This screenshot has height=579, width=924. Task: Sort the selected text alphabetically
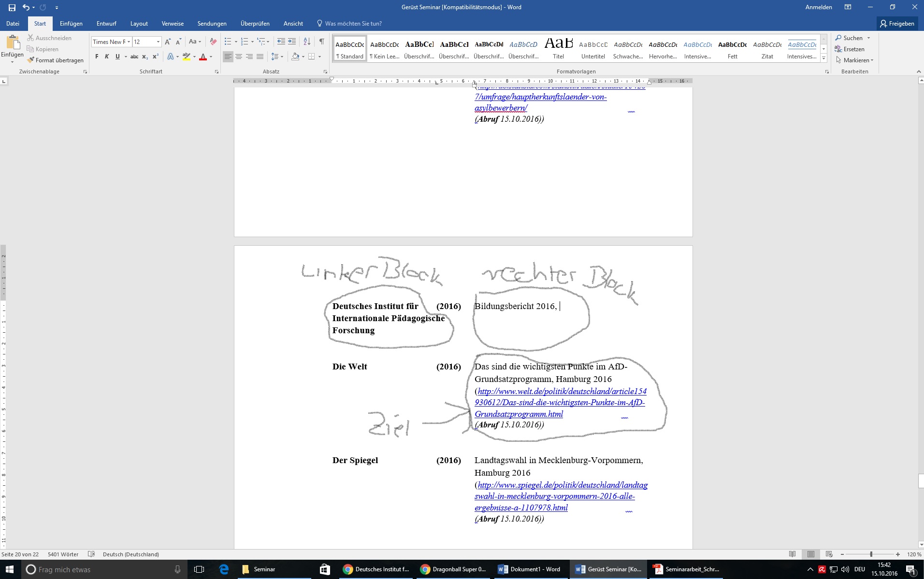click(x=307, y=42)
